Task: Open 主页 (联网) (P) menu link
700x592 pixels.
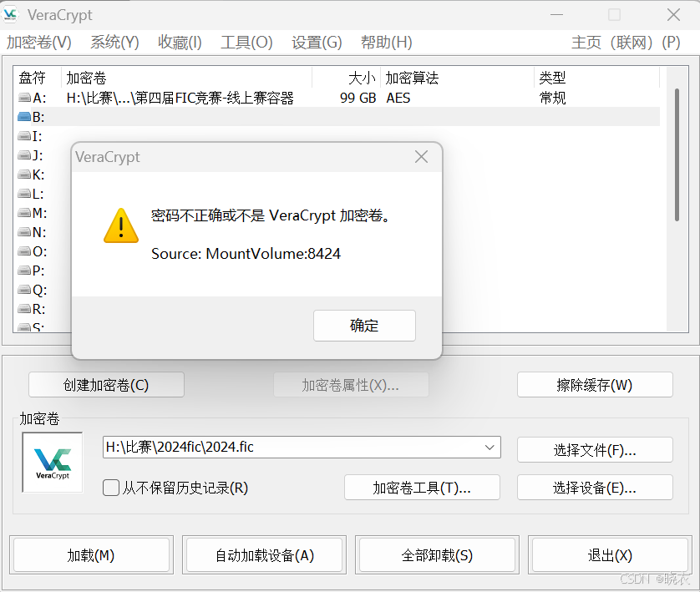Action: click(x=626, y=43)
